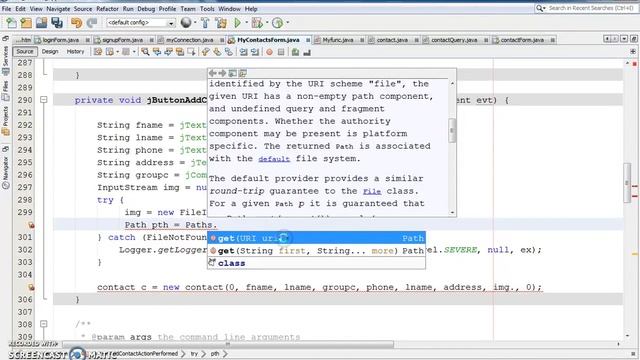The image size is (640, 360).
Task: Click the maximize editor window icon at tab bar end
Action: point(633,39)
